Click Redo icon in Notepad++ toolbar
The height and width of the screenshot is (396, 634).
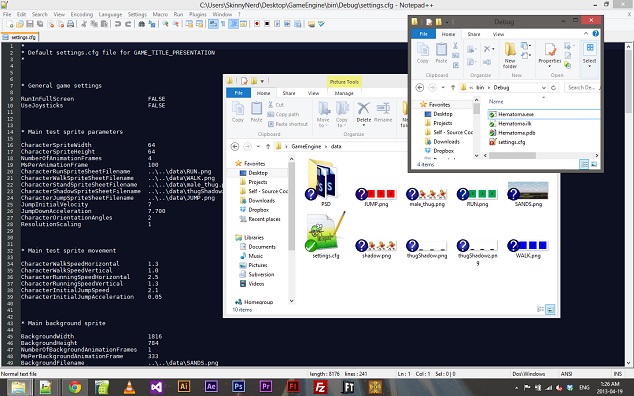click(128, 24)
